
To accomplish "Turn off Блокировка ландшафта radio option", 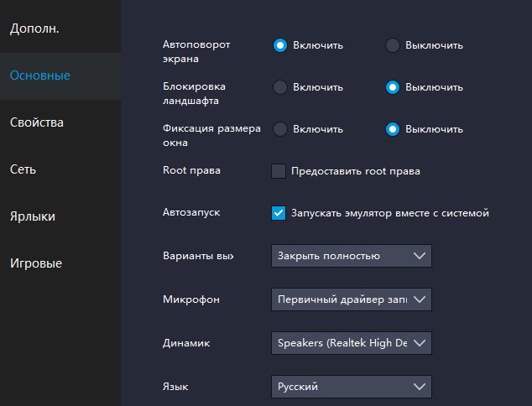I will pos(392,87).
